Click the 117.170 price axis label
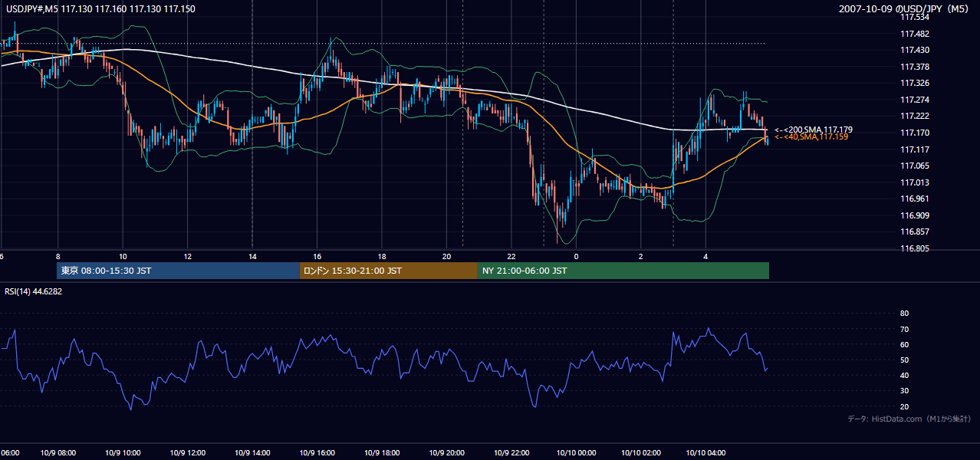The image size is (980, 460). point(914,133)
